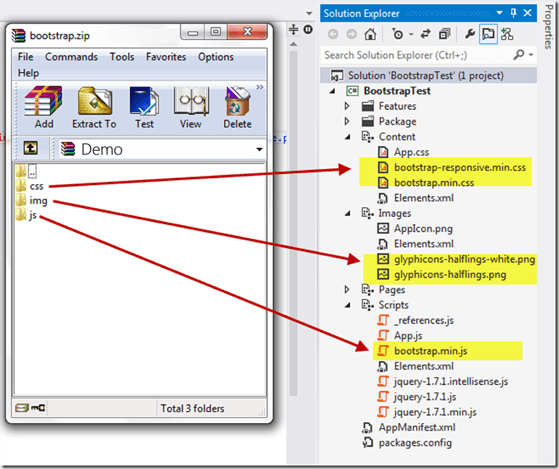Screen dimensions: 559x469
Task: Click the Home icon in Solution Explorer
Action: (x=370, y=34)
